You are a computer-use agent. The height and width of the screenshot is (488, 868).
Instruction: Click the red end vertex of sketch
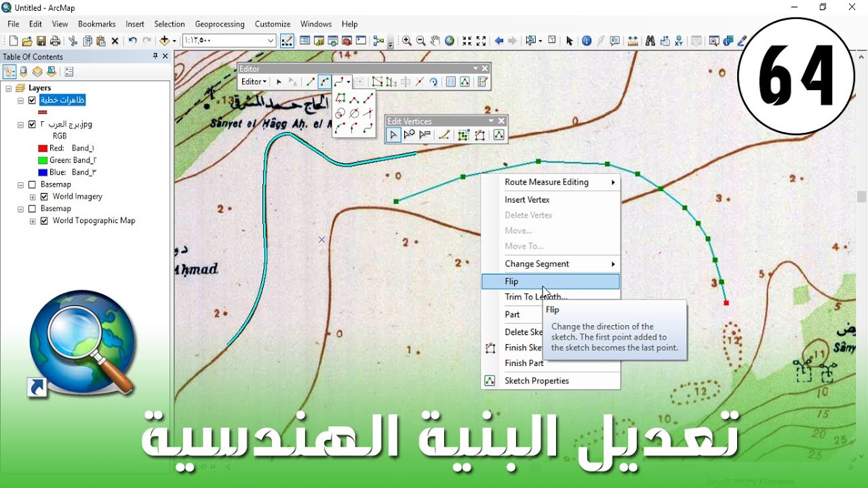(x=726, y=303)
